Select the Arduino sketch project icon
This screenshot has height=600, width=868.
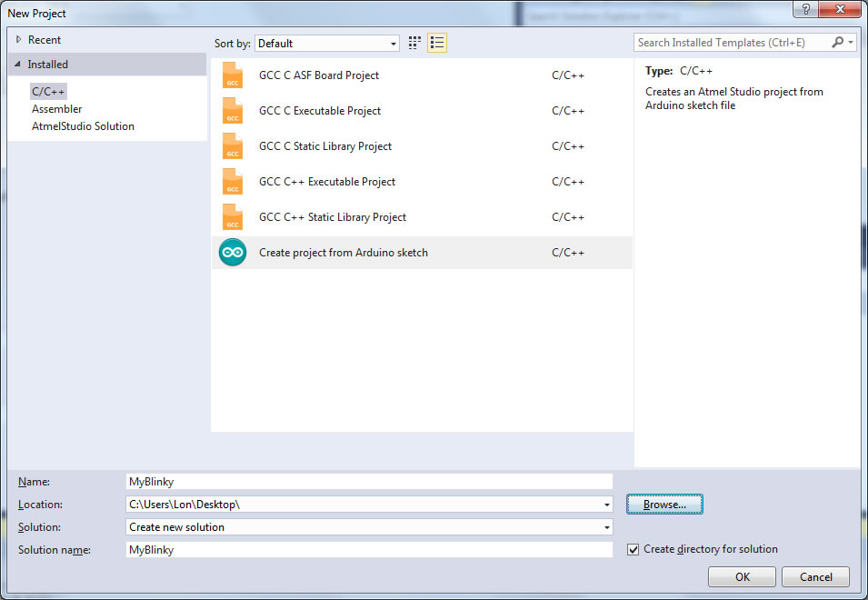coord(233,253)
